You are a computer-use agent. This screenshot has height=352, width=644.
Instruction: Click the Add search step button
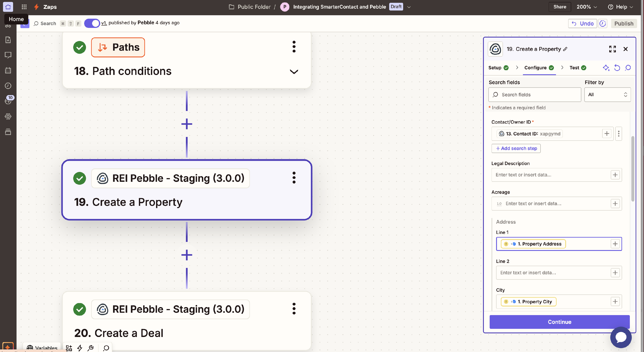click(x=516, y=148)
